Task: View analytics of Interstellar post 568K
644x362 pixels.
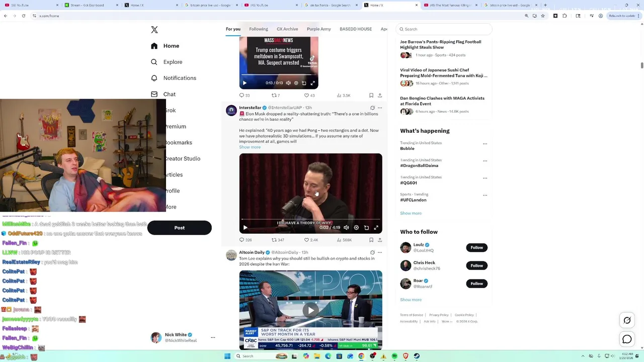Action: (x=344, y=240)
